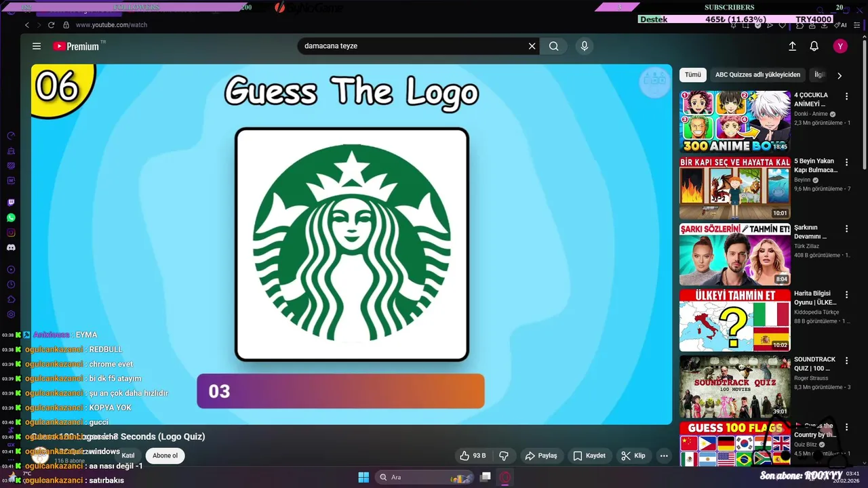The height and width of the screenshot is (488, 868).
Task: Open the sidebar player icon
Action: (x=11, y=270)
